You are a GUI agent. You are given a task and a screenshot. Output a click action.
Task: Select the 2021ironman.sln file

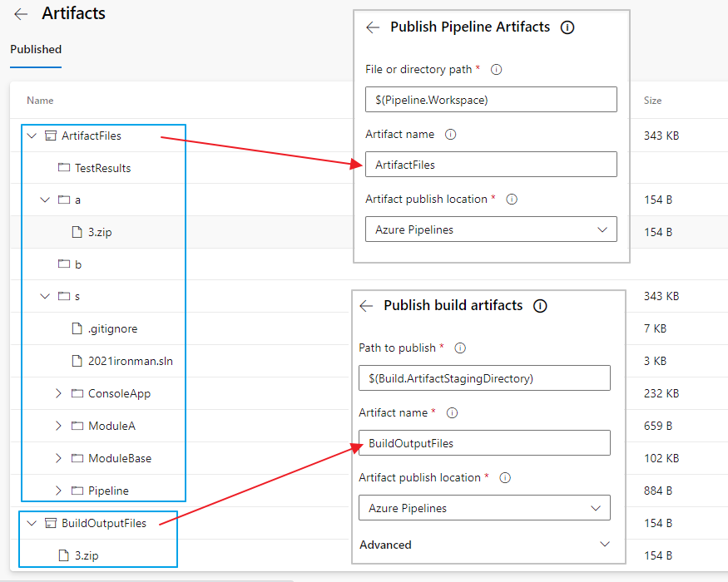click(130, 361)
